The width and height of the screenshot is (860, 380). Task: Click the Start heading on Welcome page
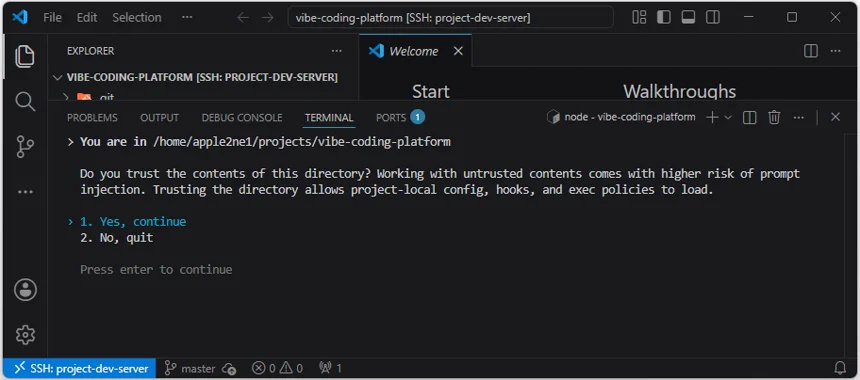tap(431, 91)
